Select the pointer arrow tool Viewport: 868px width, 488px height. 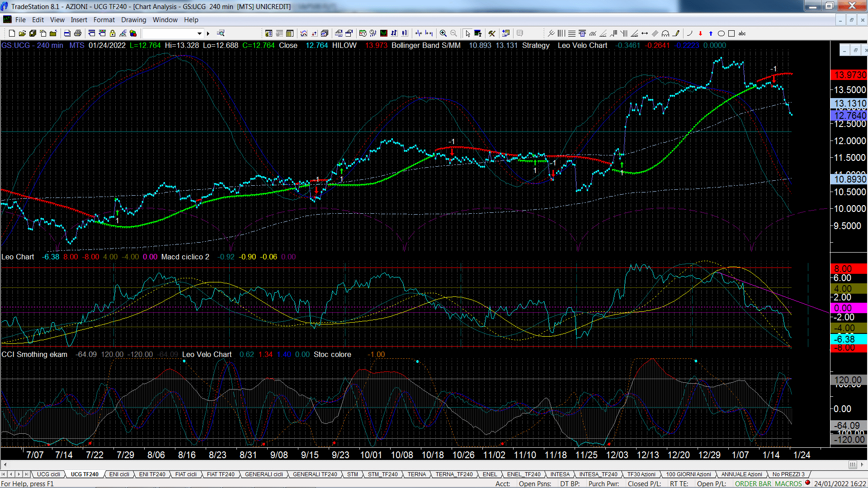(x=468, y=33)
